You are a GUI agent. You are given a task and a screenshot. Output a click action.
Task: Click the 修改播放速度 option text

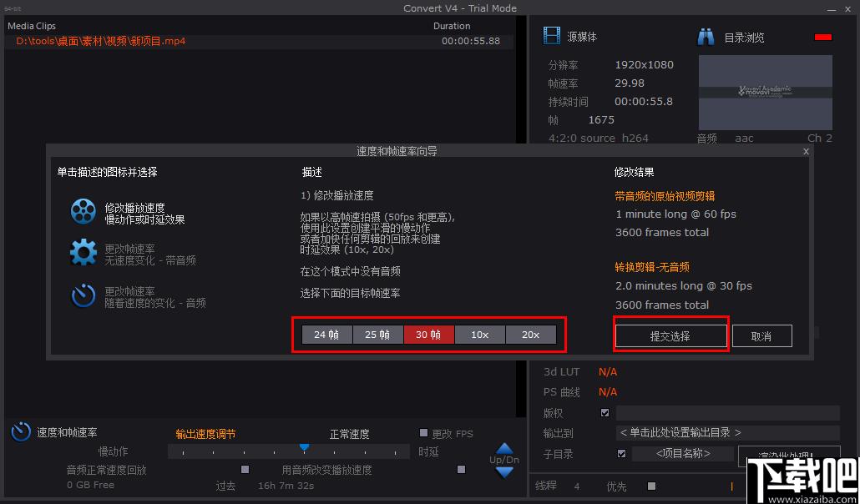[144, 214]
